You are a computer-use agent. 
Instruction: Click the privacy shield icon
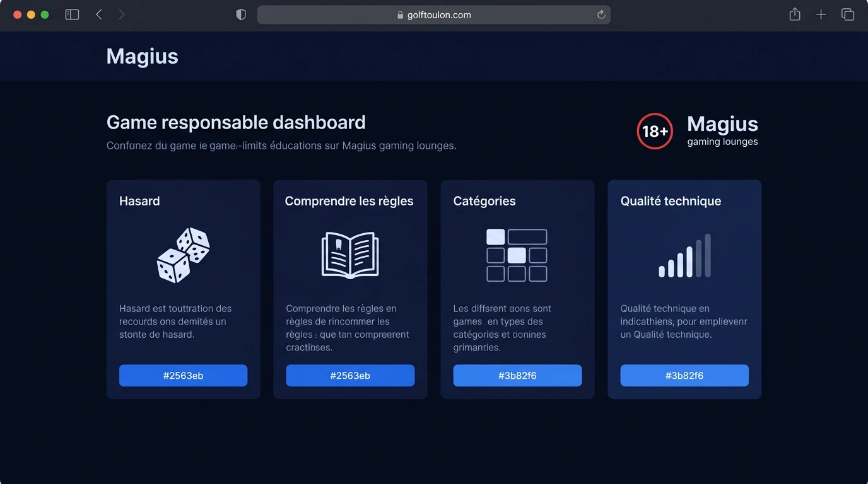click(241, 14)
